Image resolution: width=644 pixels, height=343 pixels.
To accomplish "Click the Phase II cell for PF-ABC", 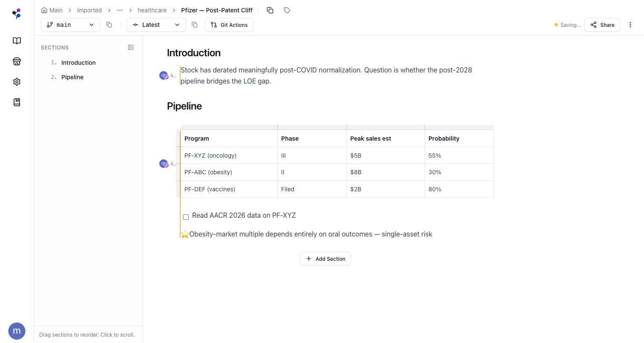I will (x=312, y=172).
